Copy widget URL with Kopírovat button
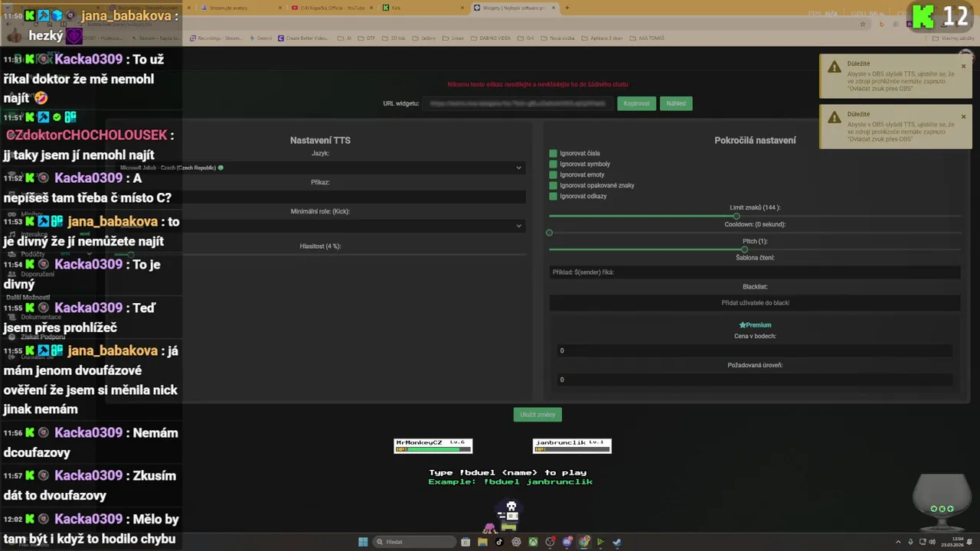Screen dimensions: 980x551 (x=636, y=103)
